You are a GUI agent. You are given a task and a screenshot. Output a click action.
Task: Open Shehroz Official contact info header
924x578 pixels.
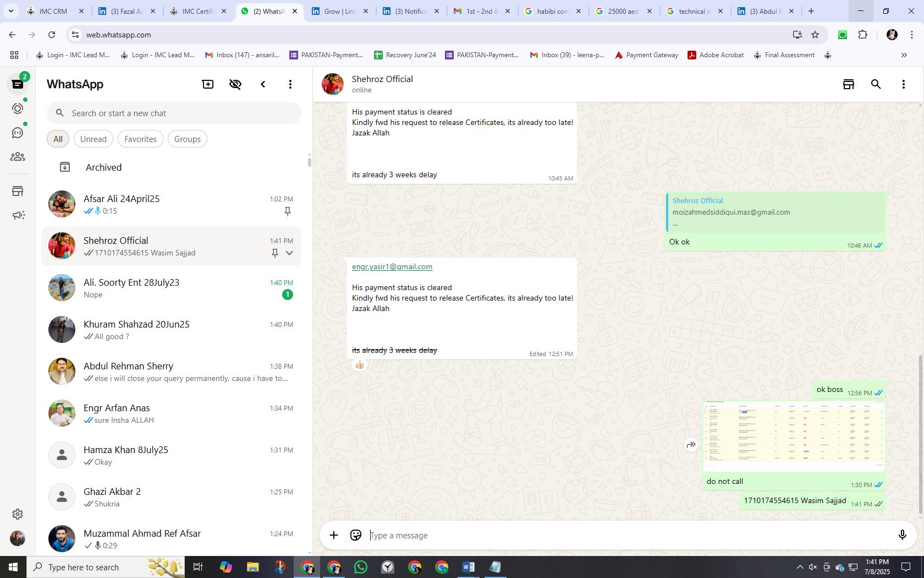tap(382, 84)
